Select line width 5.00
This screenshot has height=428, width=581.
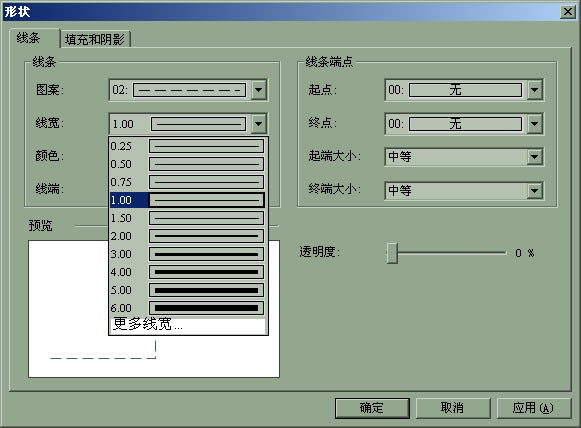[187, 290]
